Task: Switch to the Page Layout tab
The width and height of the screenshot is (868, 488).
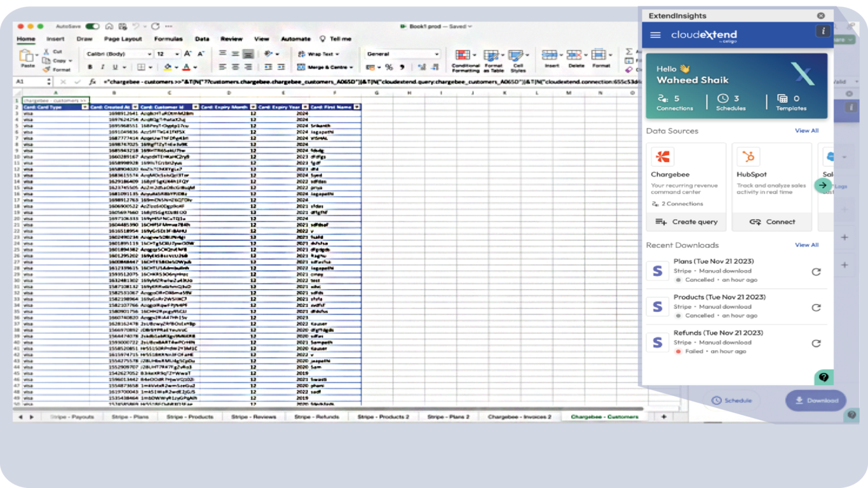Action: (123, 39)
